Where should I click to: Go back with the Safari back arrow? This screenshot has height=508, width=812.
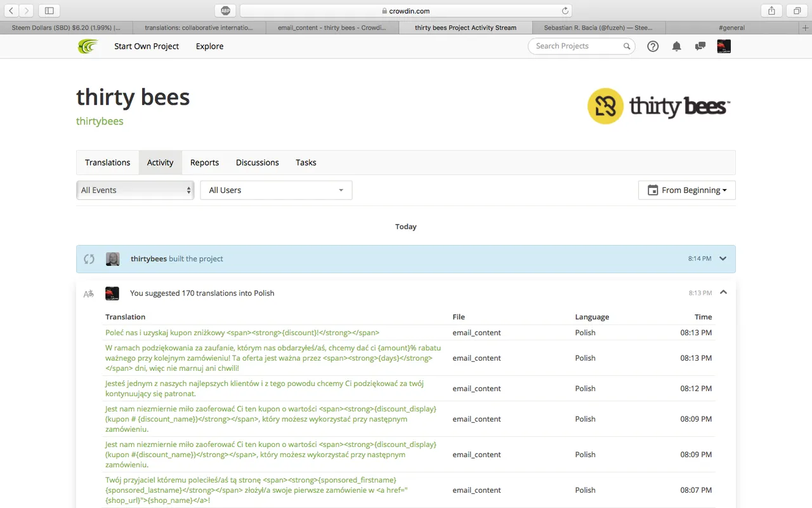(x=11, y=11)
